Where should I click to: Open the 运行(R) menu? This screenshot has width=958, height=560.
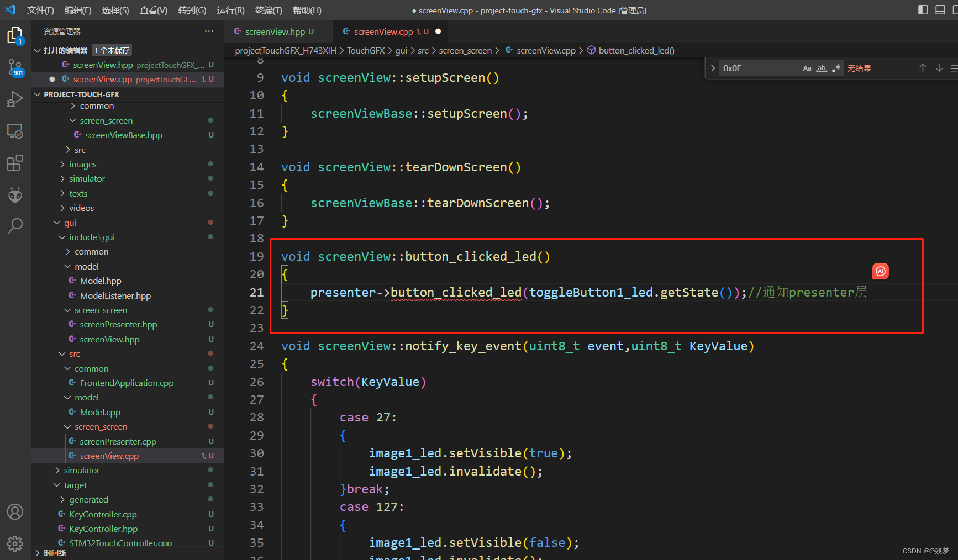(x=230, y=10)
